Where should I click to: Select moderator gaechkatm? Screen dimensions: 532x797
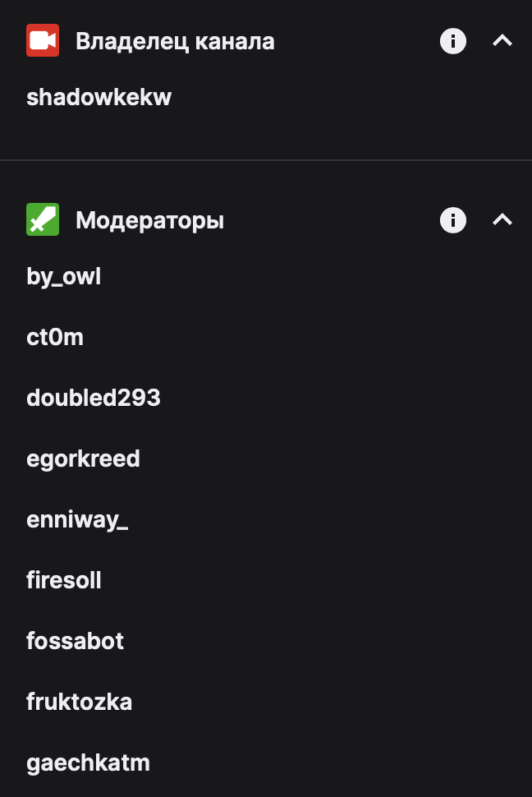(88, 763)
